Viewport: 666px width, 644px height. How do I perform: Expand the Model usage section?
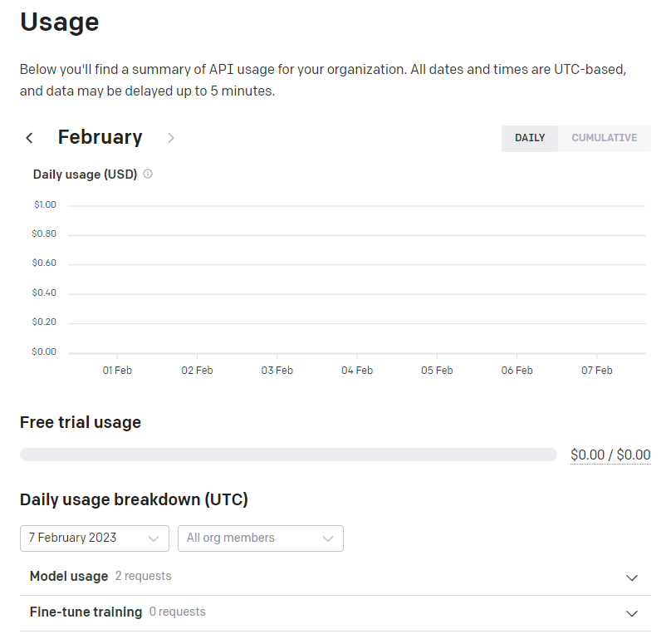coord(335,577)
